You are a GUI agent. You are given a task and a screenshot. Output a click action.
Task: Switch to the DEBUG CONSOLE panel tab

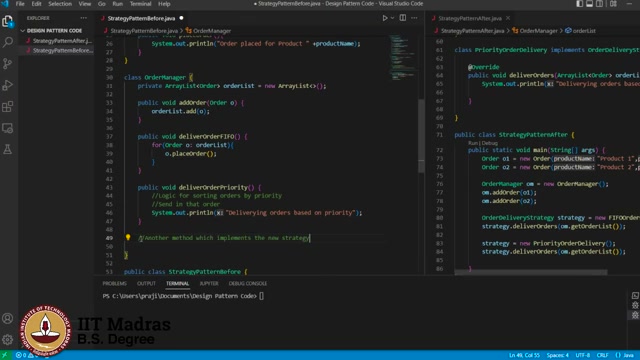(247, 283)
